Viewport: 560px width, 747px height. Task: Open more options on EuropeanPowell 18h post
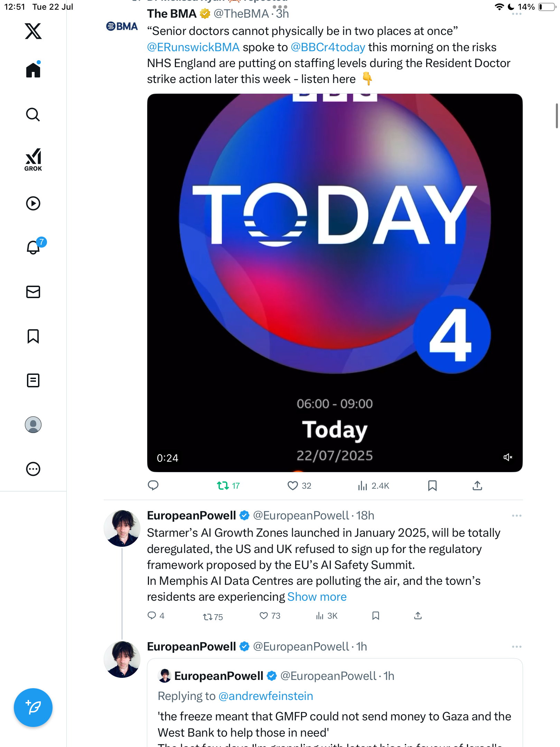click(x=516, y=516)
